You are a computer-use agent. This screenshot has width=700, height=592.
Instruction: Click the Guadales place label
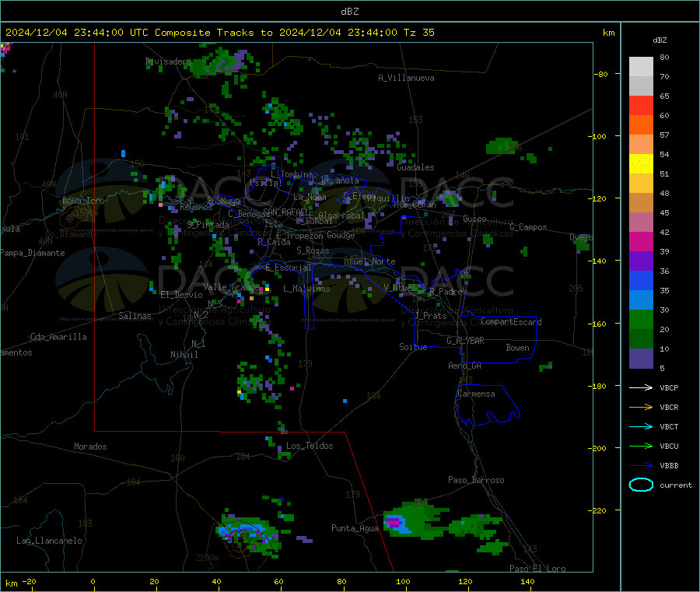pos(415,167)
